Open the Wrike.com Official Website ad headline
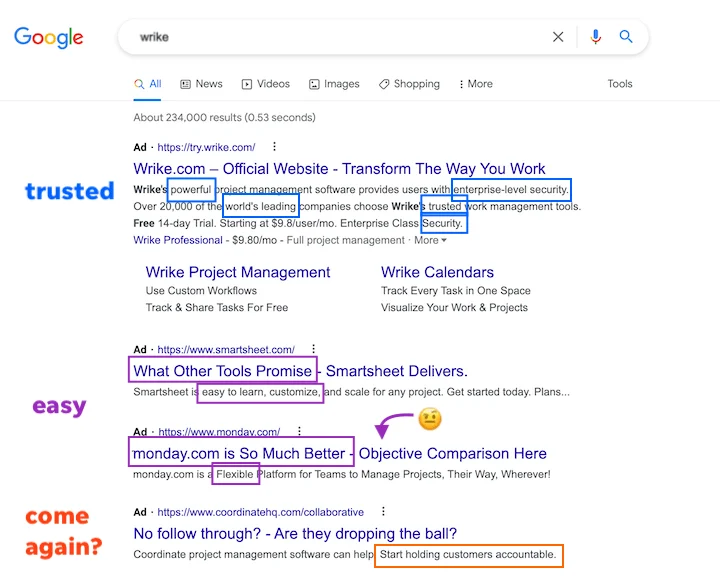The image size is (720, 581). tap(339, 168)
